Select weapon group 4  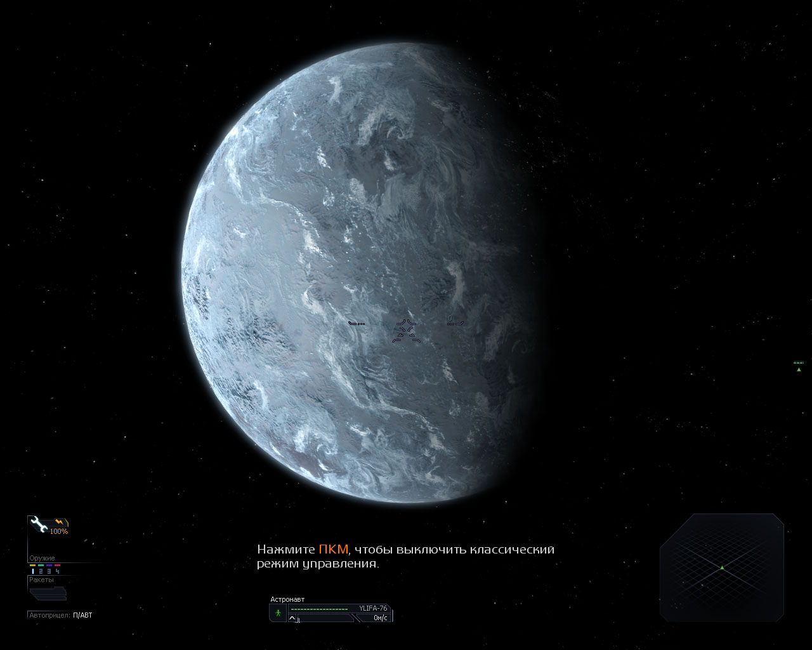57,571
